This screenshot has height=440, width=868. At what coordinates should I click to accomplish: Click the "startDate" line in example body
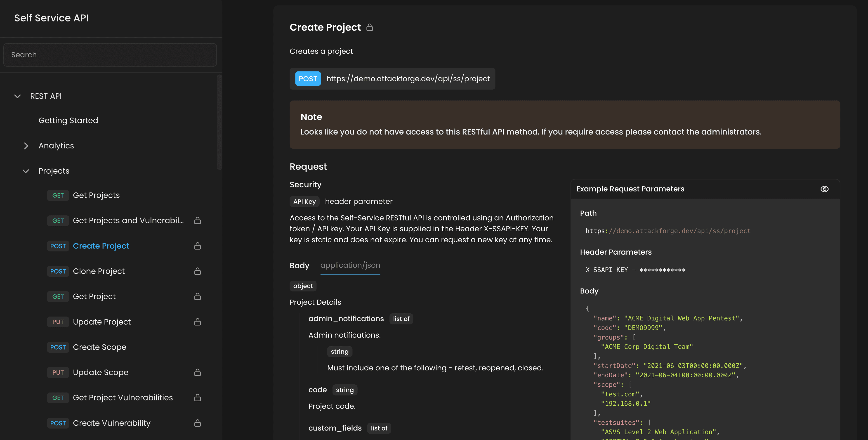click(670, 366)
